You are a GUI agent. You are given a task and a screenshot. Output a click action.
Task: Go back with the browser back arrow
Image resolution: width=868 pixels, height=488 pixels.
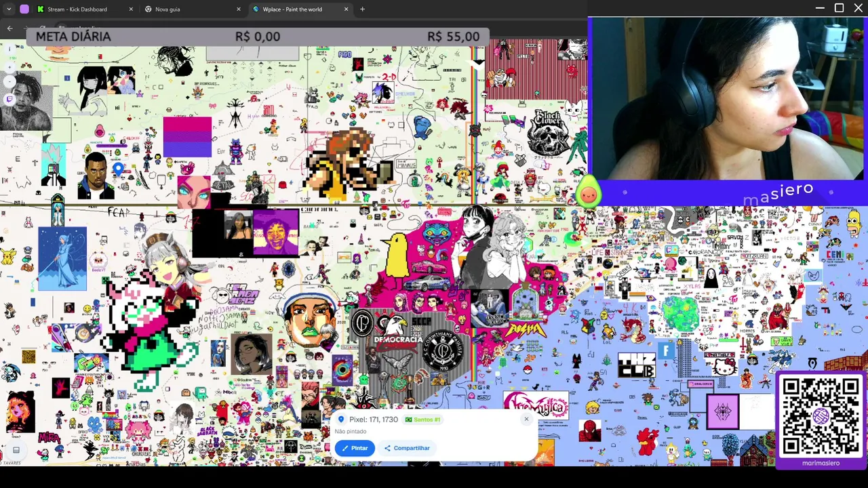[9, 28]
